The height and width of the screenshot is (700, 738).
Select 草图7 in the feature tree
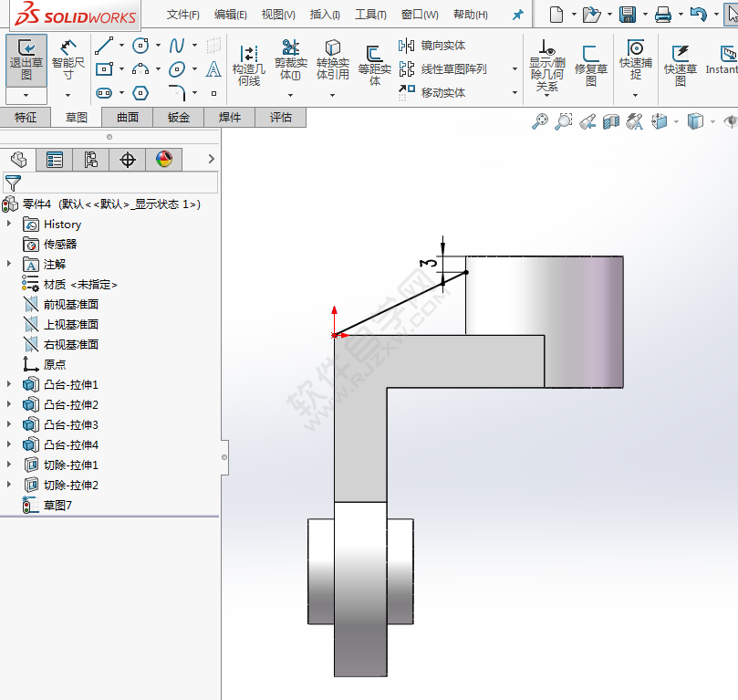(x=58, y=505)
